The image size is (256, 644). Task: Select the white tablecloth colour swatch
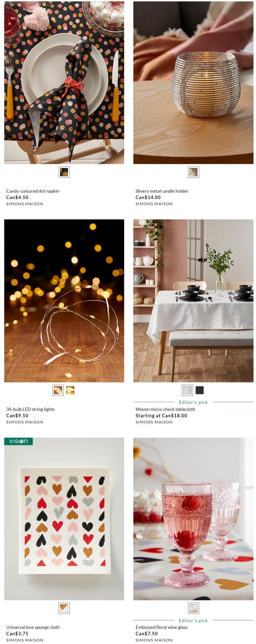(187, 391)
